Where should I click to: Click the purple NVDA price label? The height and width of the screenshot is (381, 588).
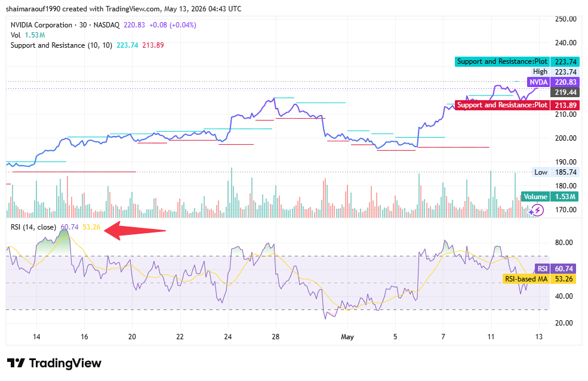click(x=538, y=82)
